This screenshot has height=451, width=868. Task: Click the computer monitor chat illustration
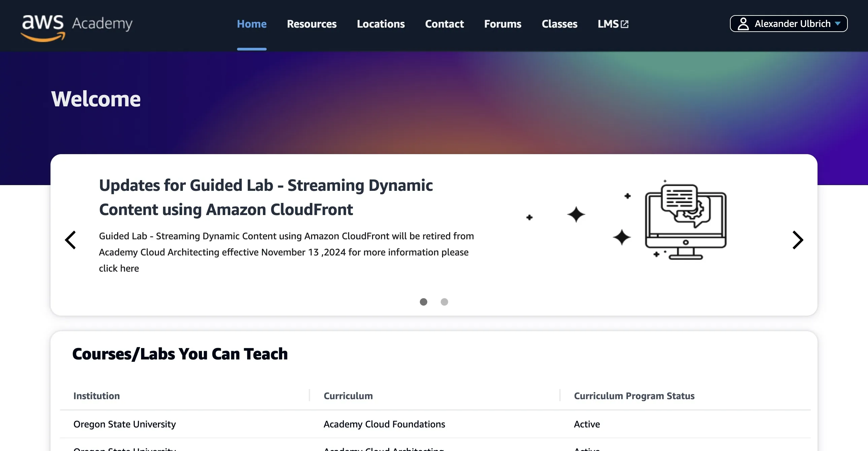pos(686,220)
